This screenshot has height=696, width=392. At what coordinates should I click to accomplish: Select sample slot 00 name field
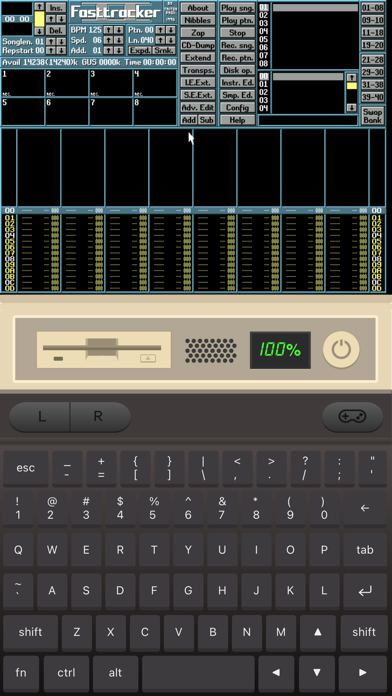pyautogui.click(x=308, y=77)
